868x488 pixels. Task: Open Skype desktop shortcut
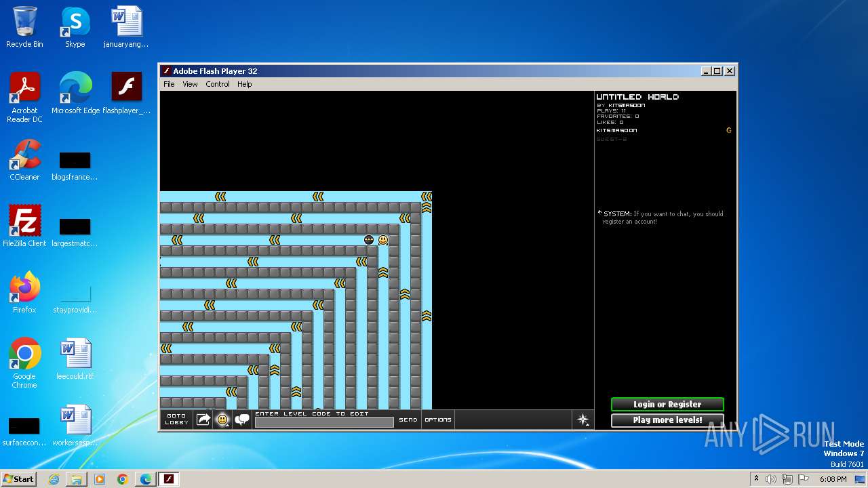[x=75, y=27]
